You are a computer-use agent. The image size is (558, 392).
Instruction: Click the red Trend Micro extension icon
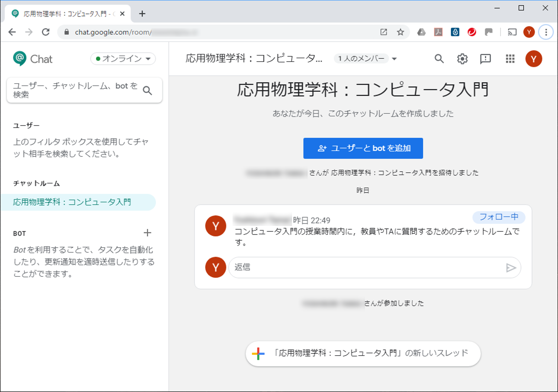tap(472, 32)
